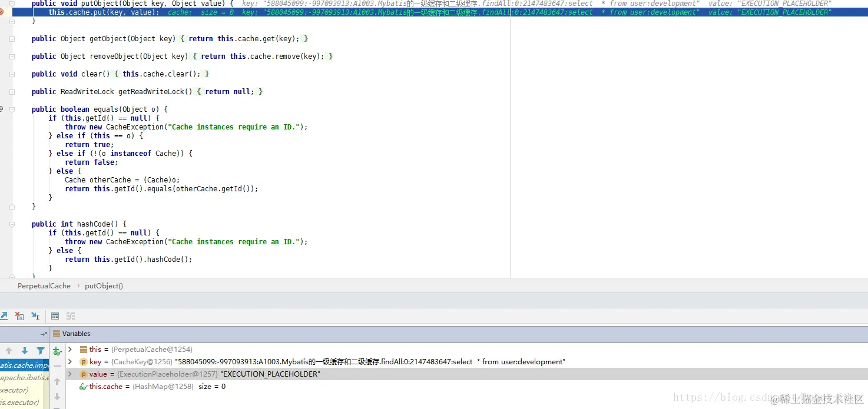868x409 pixels.
Task: Click 'public int hashCode()' declaration
Action: point(79,224)
